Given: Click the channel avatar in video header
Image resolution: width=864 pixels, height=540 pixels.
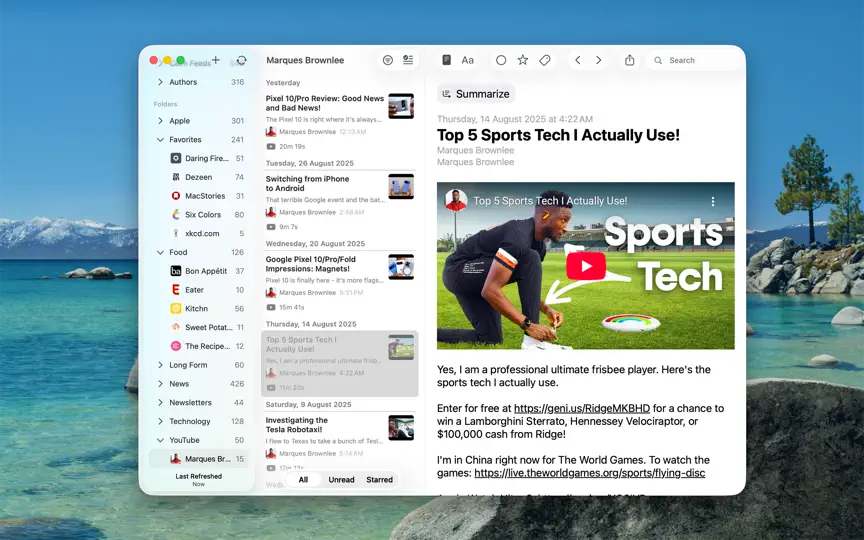Looking at the screenshot, I should [x=456, y=201].
